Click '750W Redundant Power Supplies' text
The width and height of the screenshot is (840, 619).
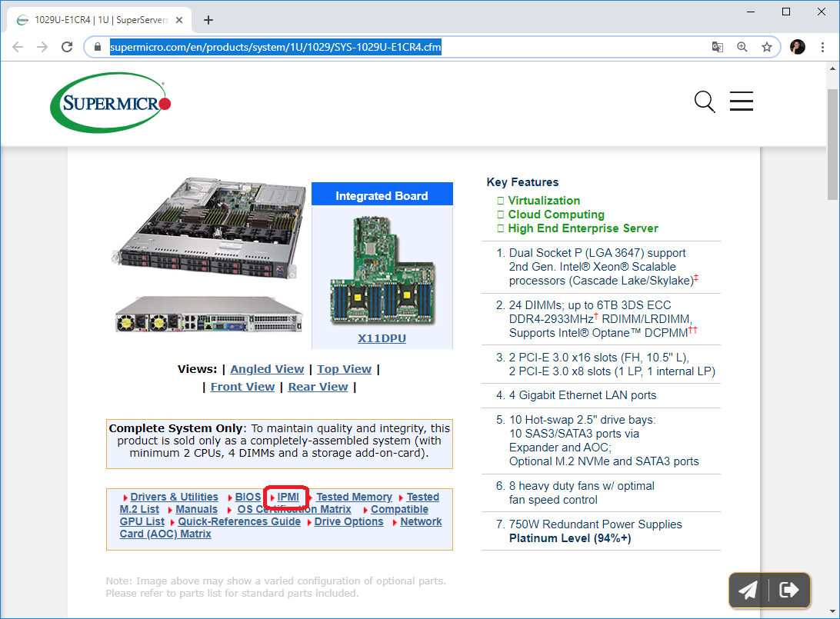[x=595, y=524]
